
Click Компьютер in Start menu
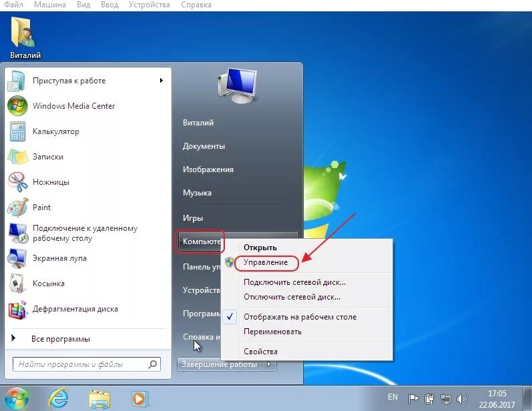click(202, 242)
